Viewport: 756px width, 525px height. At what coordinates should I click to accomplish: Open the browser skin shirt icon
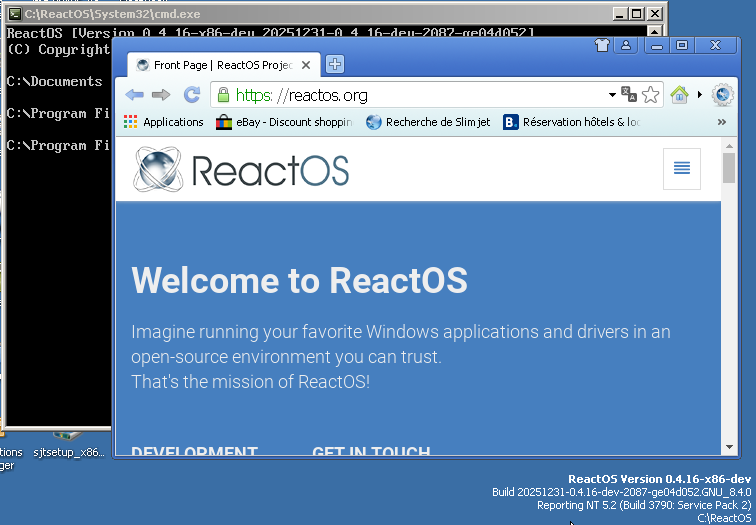[601, 45]
